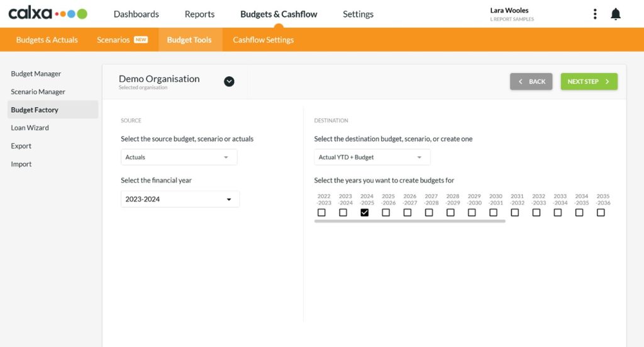Select the 2030-2031 year checkbox
Viewport: 644px width, 347px height.
pos(494,213)
